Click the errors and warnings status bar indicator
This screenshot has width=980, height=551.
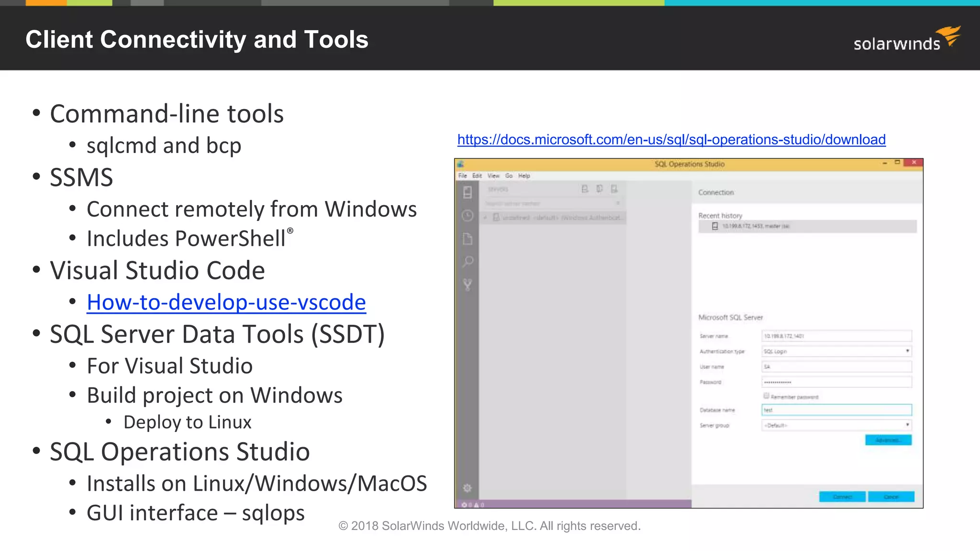coord(473,505)
